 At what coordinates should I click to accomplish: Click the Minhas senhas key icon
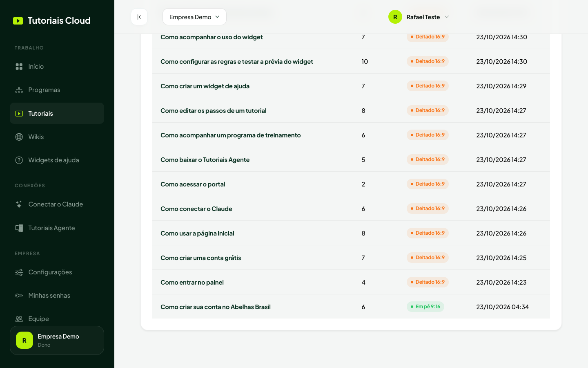pos(19,296)
